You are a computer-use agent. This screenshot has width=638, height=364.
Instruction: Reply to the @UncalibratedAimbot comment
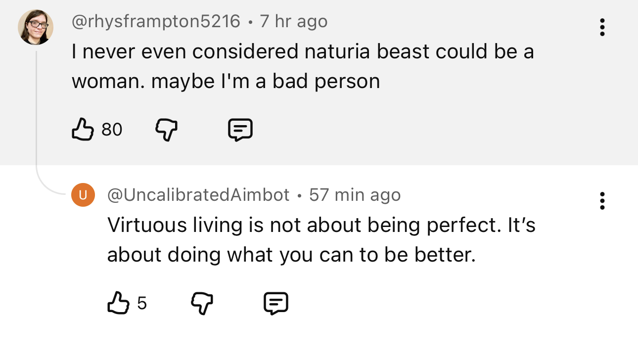pyautogui.click(x=275, y=303)
